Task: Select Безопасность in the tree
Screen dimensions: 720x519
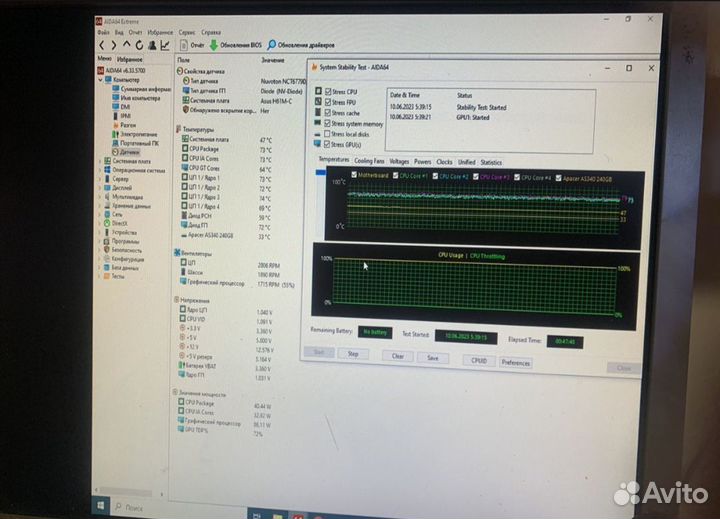Action: point(123,250)
